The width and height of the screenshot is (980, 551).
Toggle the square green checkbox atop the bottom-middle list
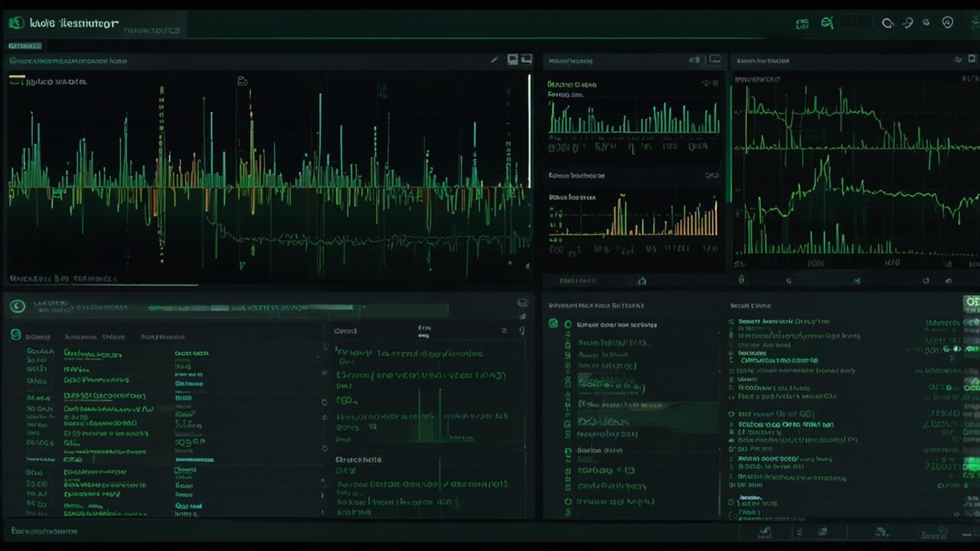click(554, 324)
